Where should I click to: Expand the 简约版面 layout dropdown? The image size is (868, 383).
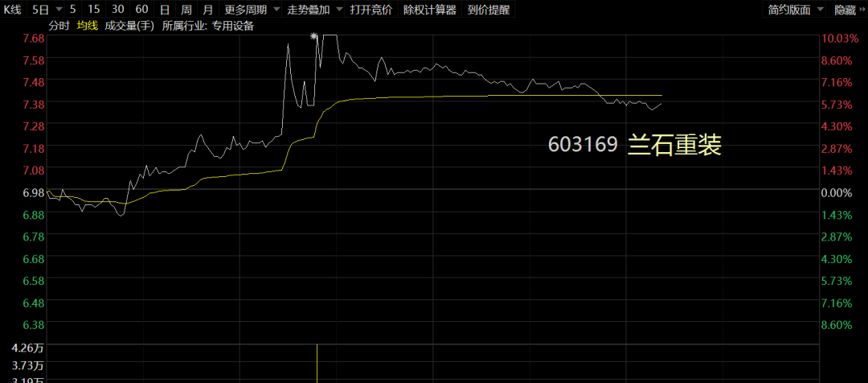point(796,10)
